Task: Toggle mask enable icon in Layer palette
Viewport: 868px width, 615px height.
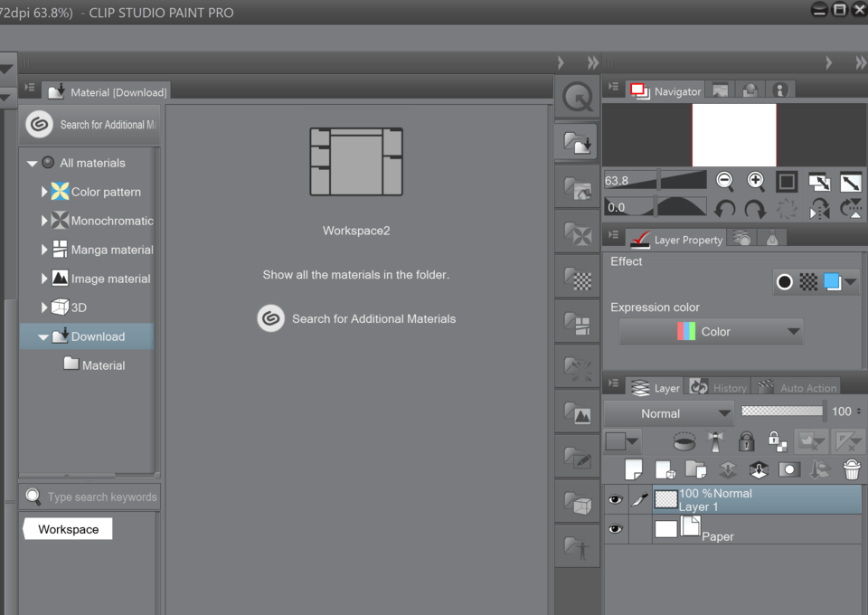Action: pos(811,441)
